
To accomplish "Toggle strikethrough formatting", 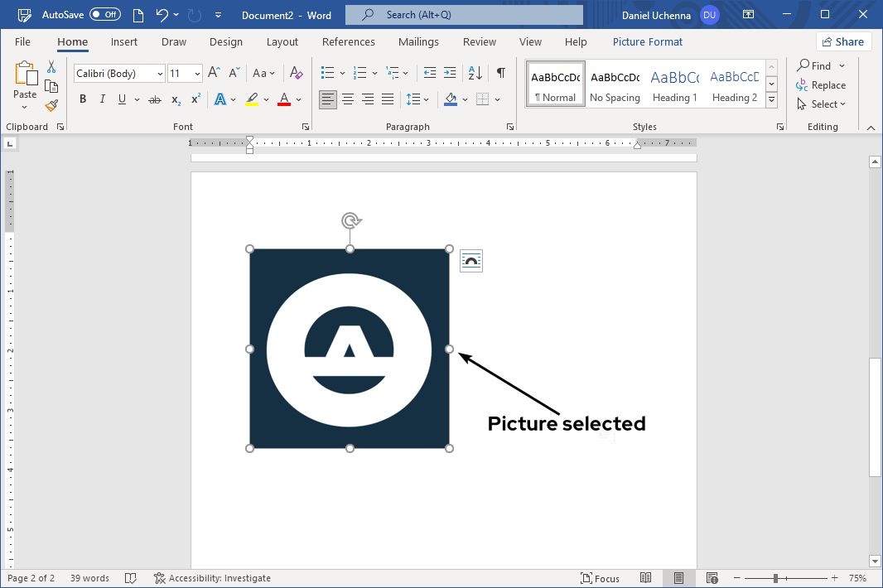I will point(154,99).
